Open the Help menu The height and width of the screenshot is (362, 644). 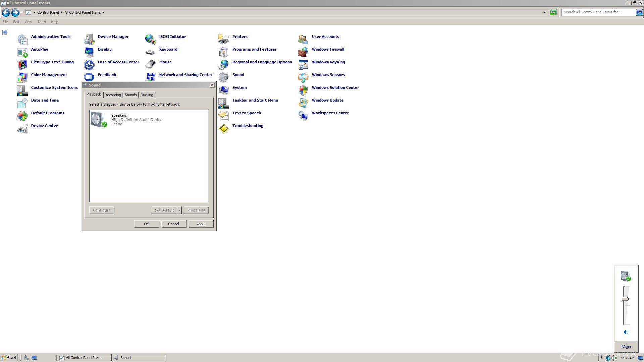55,22
